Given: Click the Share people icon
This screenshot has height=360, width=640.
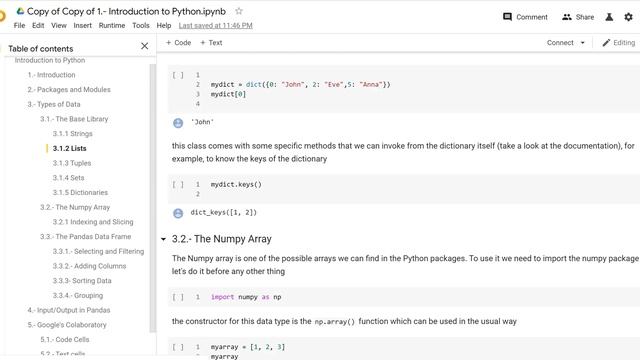Looking at the screenshot, I should coord(567,17).
